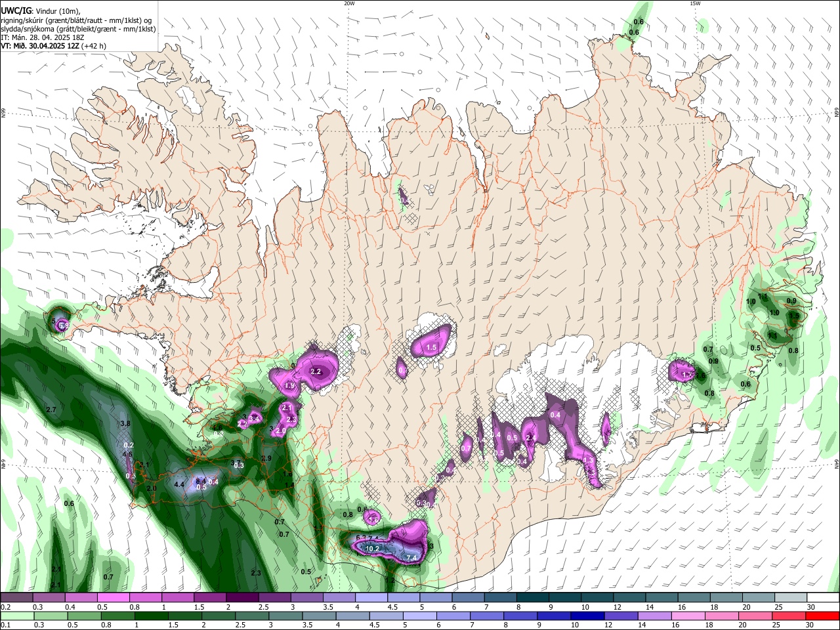This screenshot has height=630, width=840.
Task: Click the 2.9 rain value on the map
Action: click(266, 458)
